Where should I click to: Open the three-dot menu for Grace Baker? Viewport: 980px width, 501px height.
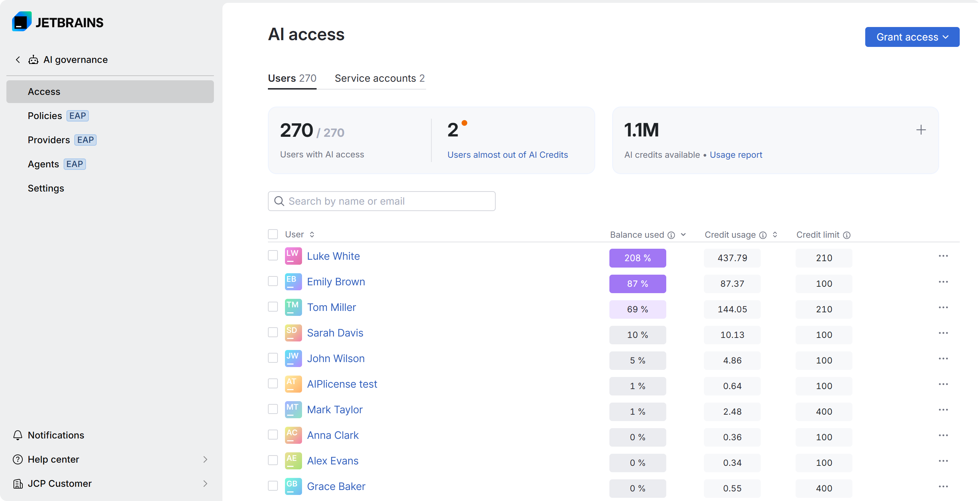point(943,486)
